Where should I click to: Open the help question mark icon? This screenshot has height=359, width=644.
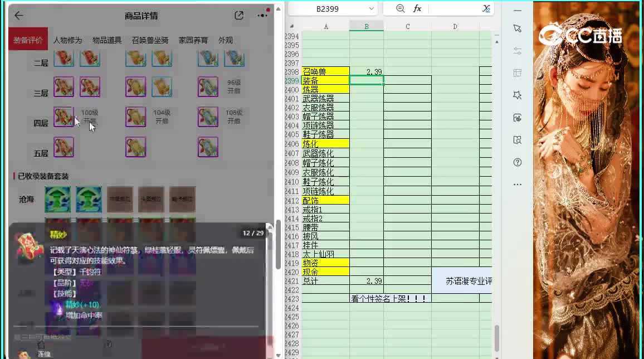(518, 162)
